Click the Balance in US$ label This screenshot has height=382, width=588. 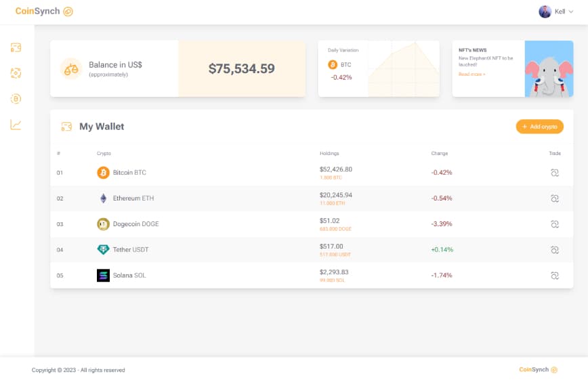[115, 65]
